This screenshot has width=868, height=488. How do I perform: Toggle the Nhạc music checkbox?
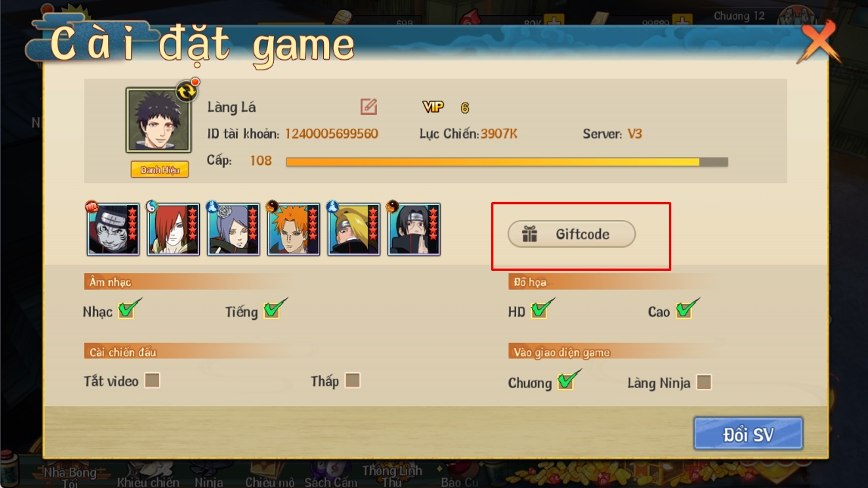point(128,309)
